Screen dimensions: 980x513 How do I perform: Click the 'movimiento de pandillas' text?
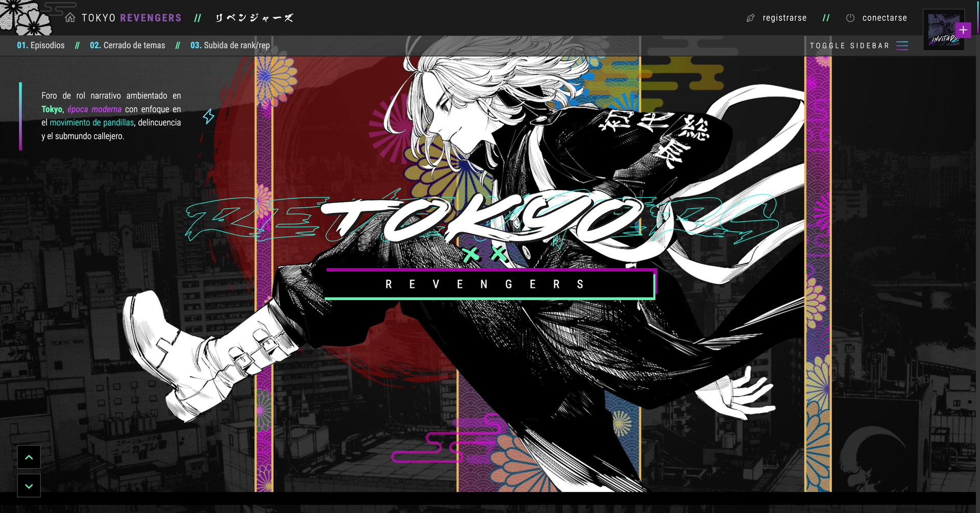92,123
